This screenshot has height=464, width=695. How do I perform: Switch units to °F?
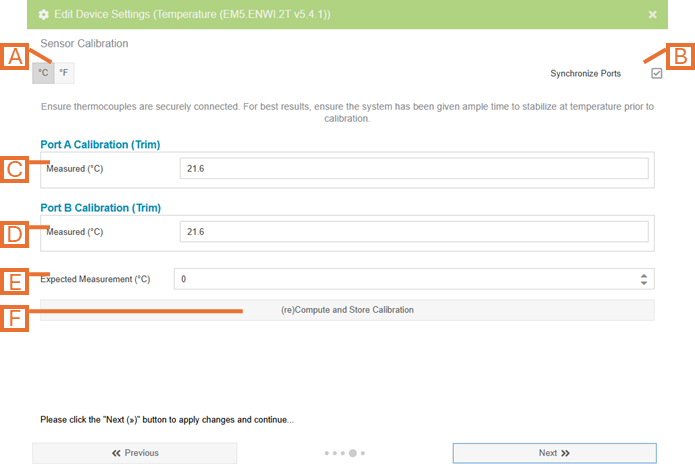[x=64, y=73]
